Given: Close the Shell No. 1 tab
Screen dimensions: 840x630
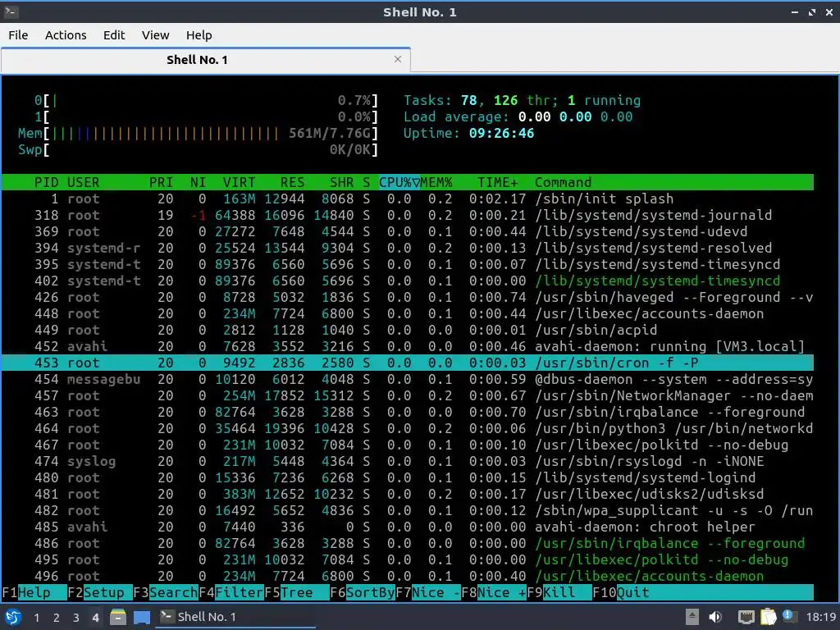Looking at the screenshot, I should (398, 59).
